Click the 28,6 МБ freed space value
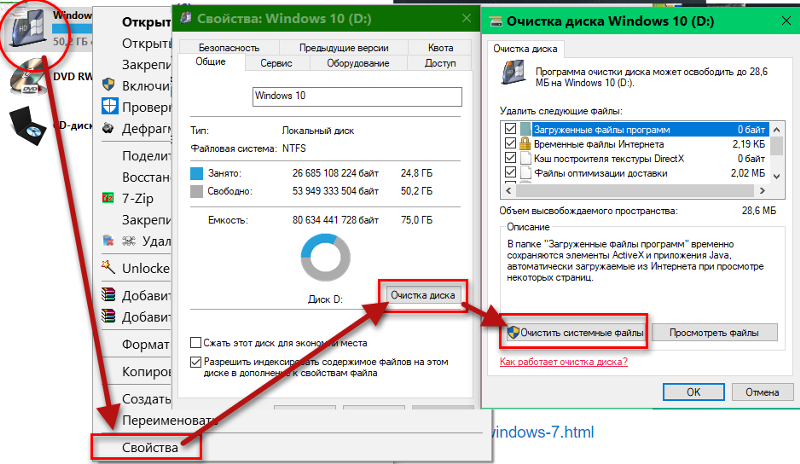Viewport: 800px width, 464px height. [759, 210]
